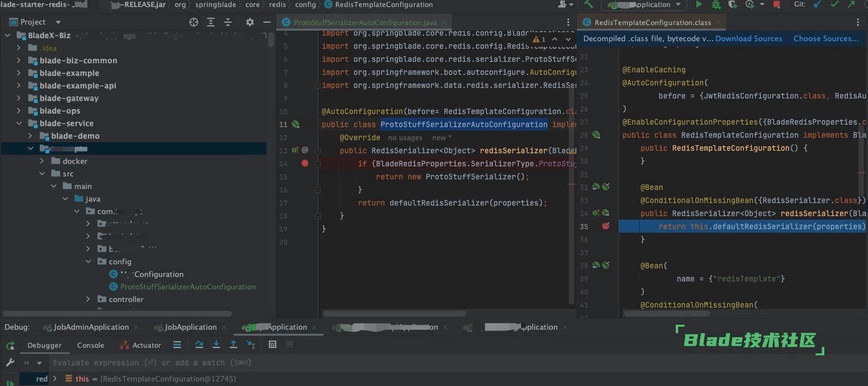Click Threads/frames lines icon next to Actuator
Image resolution: width=868 pixels, height=386 pixels.
pos(177,345)
